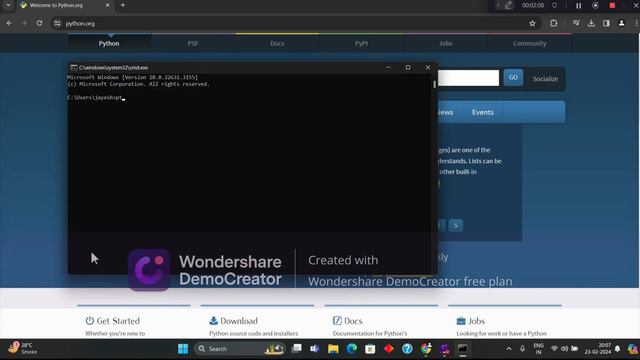Open the tab search dropdown arrow

(8, 5)
